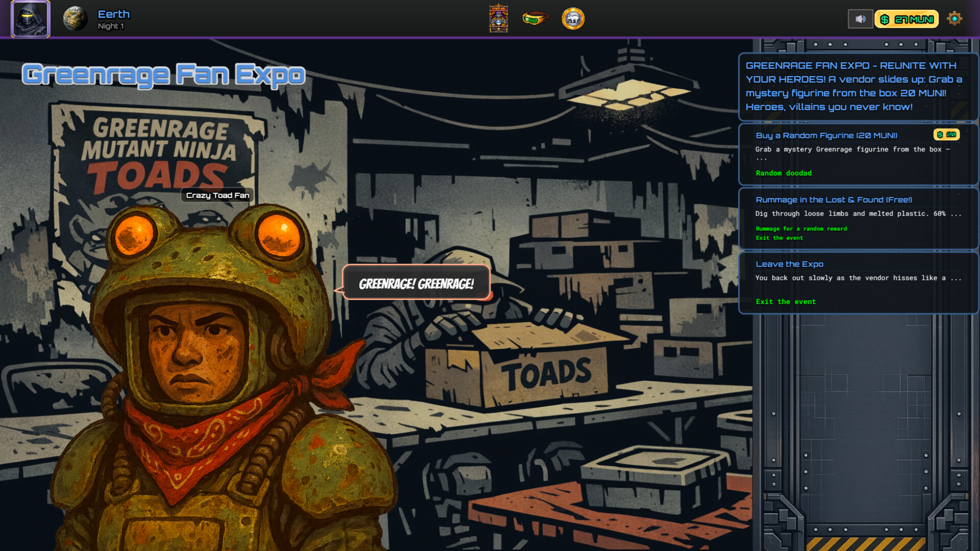Click the 27 MUNI currency badge

(x=906, y=19)
